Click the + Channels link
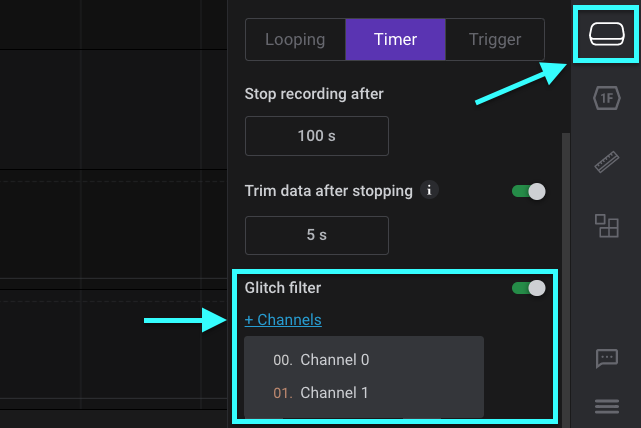The height and width of the screenshot is (428, 641). (283, 320)
